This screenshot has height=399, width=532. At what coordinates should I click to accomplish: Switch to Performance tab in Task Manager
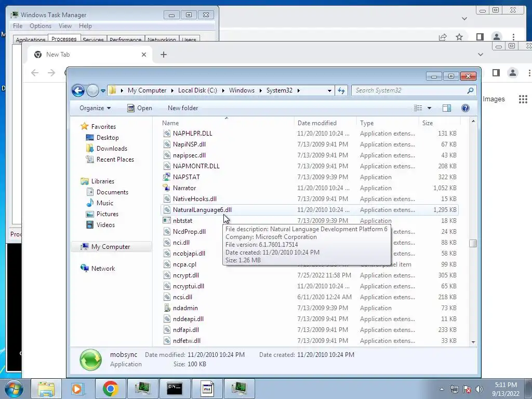tap(125, 39)
